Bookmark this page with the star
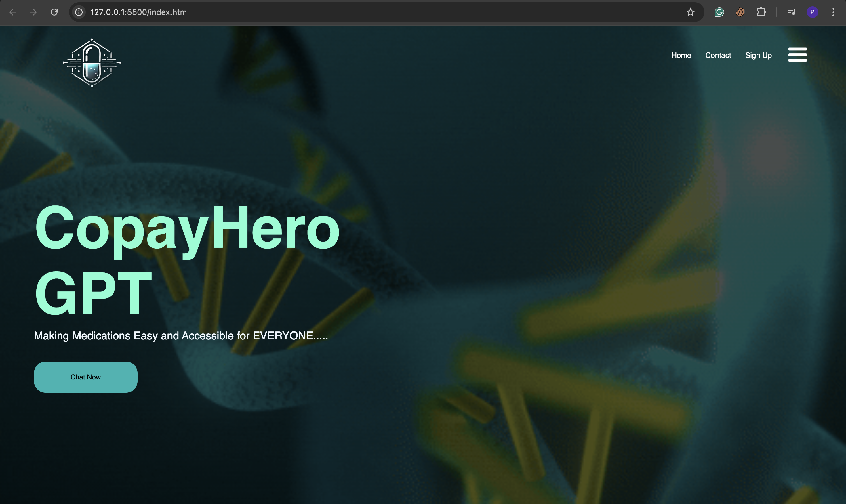Image resolution: width=846 pixels, height=504 pixels. [690, 12]
